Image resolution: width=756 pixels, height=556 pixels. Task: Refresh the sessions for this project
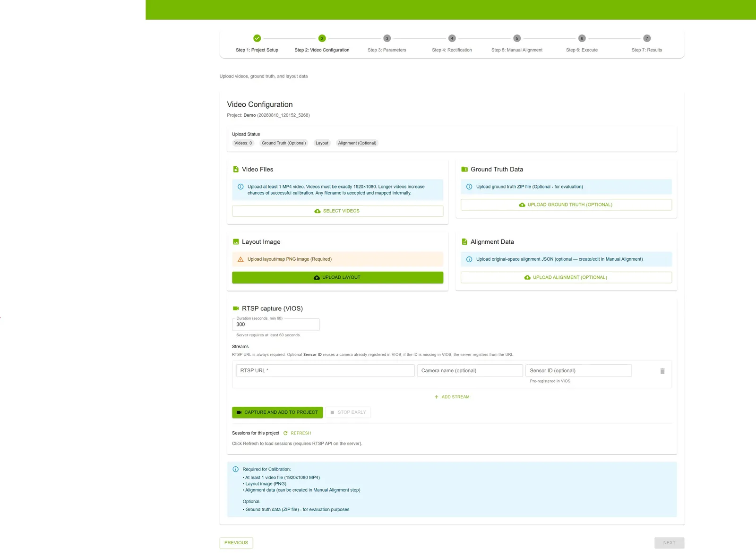[297, 433]
